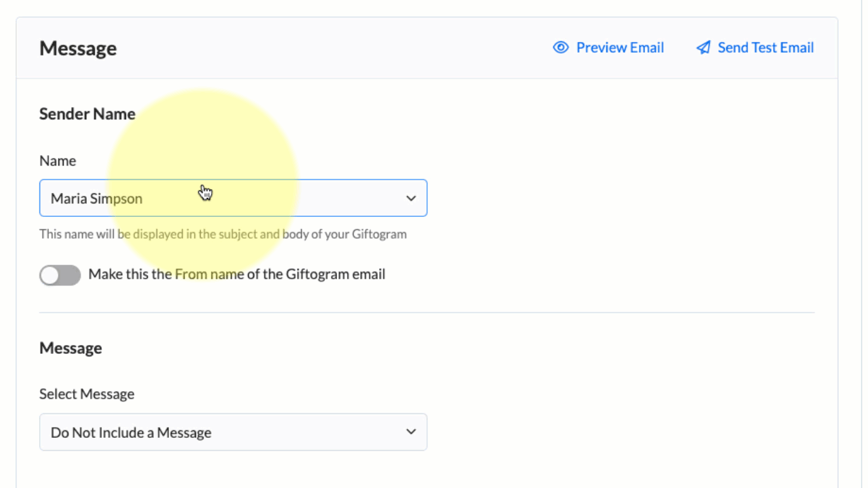This screenshot has width=868, height=488.
Task: Click the empty header area between title and Preview Email
Action: [x=332, y=48]
